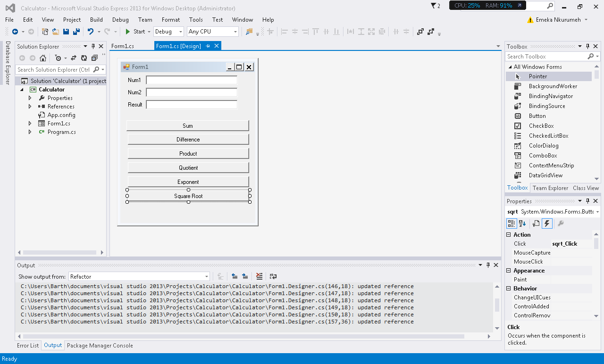Pin the Solution Explorer panel

pos(93,46)
